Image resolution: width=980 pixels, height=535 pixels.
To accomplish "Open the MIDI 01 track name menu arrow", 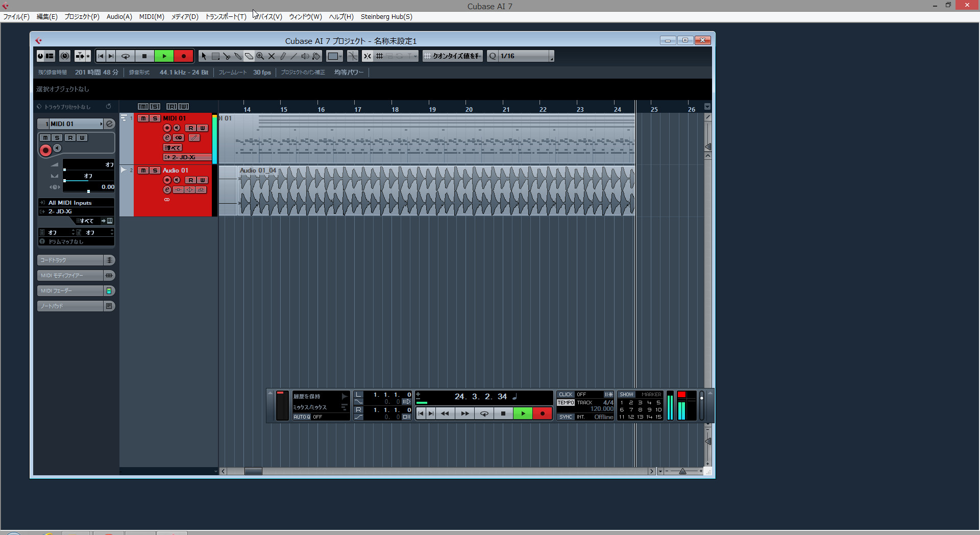I will (101, 124).
